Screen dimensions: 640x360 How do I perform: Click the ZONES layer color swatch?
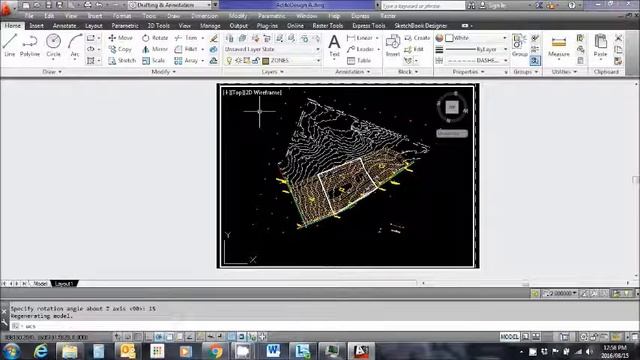(x=265, y=61)
